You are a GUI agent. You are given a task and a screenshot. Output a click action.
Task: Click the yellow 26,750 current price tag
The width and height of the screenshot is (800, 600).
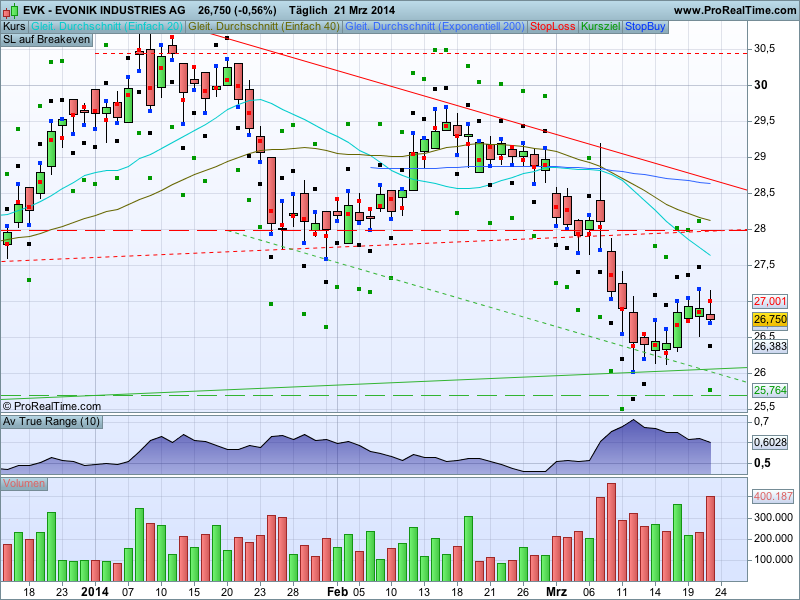[770, 319]
